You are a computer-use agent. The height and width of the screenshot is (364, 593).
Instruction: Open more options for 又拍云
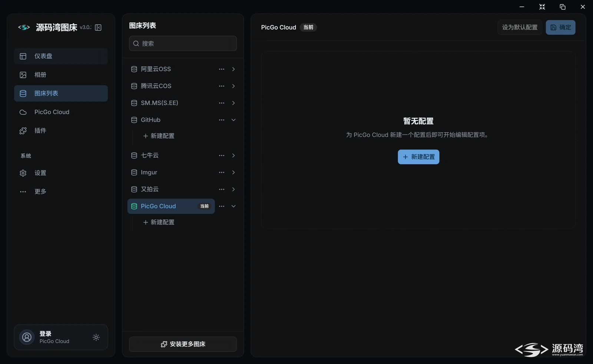tap(222, 189)
